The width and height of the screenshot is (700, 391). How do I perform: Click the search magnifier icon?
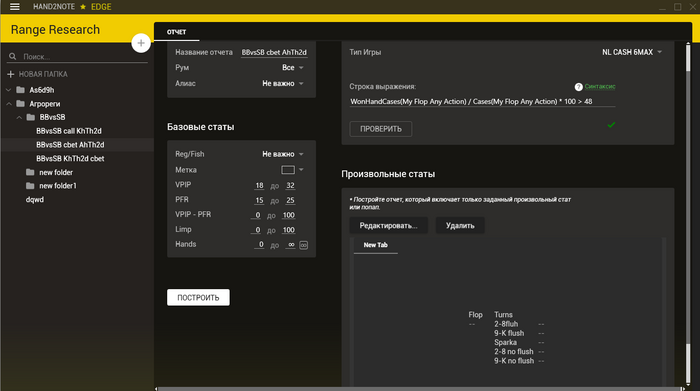pyautogui.click(x=12, y=57)
